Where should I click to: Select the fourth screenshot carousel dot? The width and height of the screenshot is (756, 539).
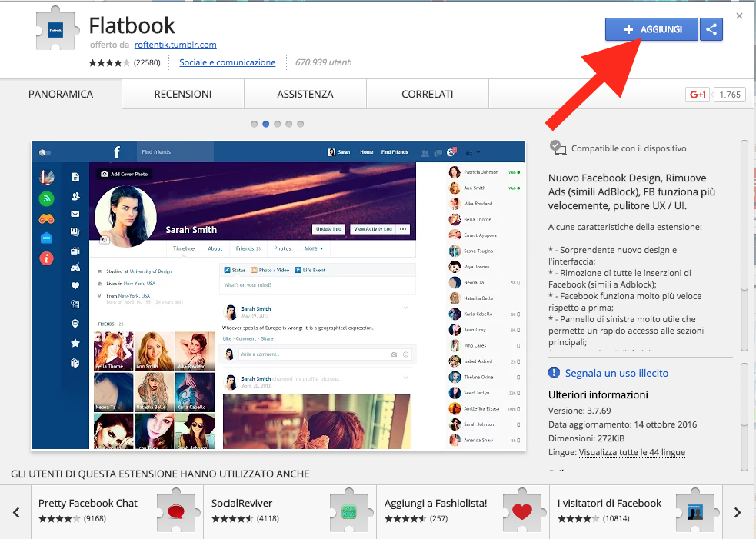point(289,124)
